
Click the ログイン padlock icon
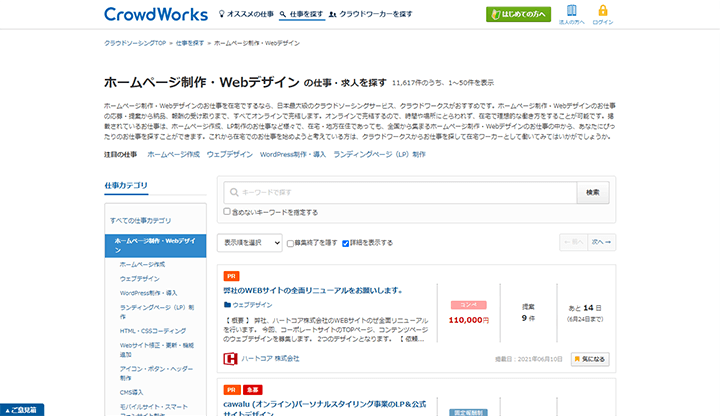tap(602, 11)
